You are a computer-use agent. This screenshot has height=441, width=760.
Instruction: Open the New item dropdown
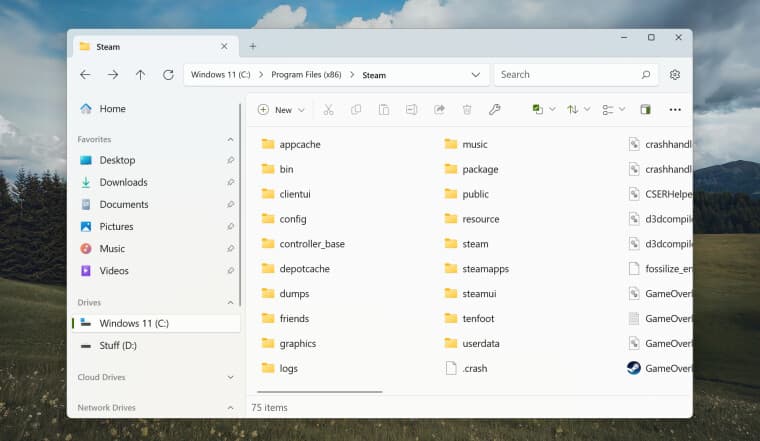point(281,110)
